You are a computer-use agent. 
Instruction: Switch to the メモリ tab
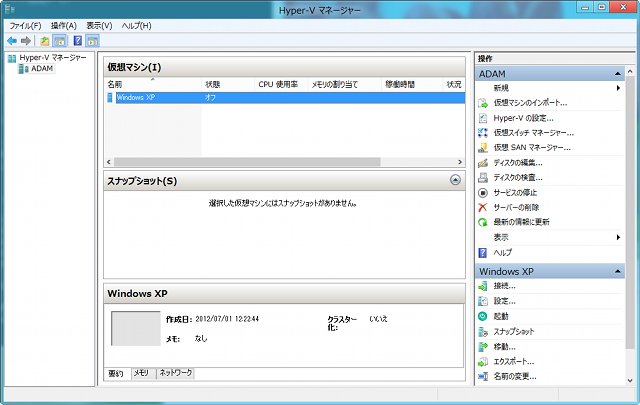point(142,373)
